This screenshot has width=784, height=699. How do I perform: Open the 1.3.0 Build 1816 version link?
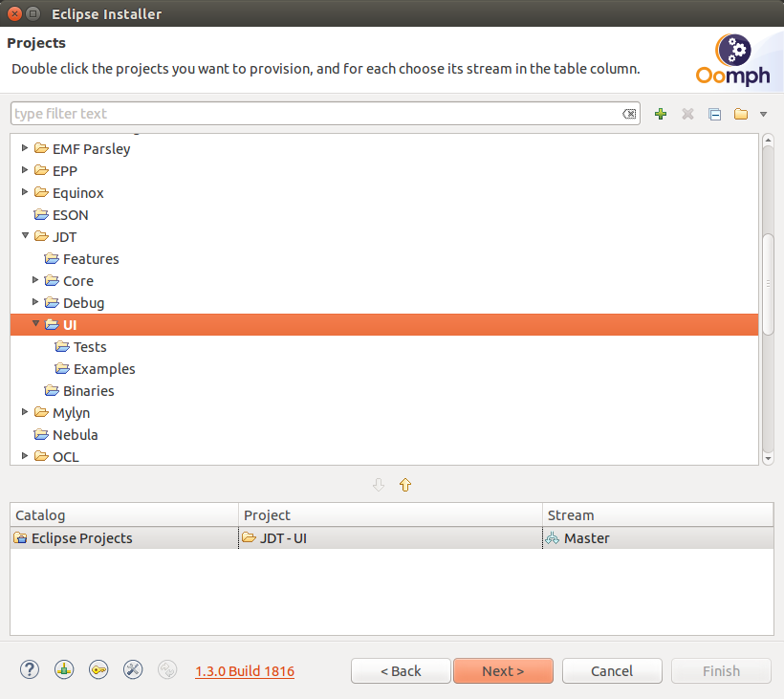coord(245,671)
